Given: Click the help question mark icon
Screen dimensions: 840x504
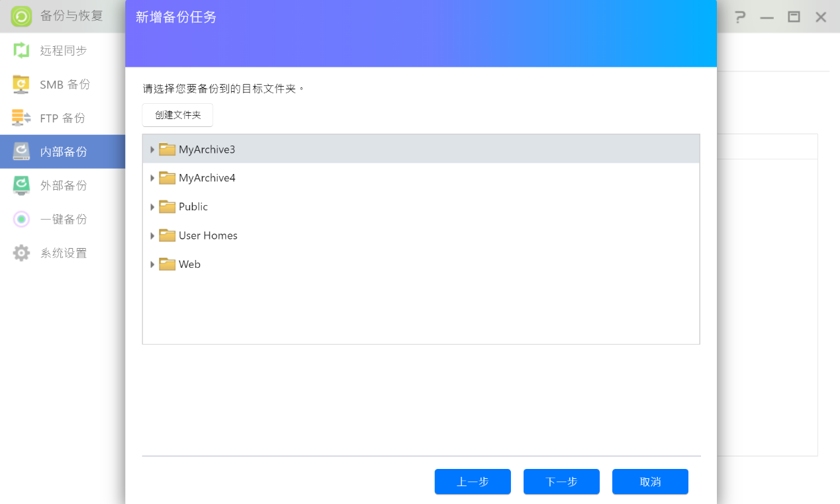Looking at the screenshot, I should (740, 17).
